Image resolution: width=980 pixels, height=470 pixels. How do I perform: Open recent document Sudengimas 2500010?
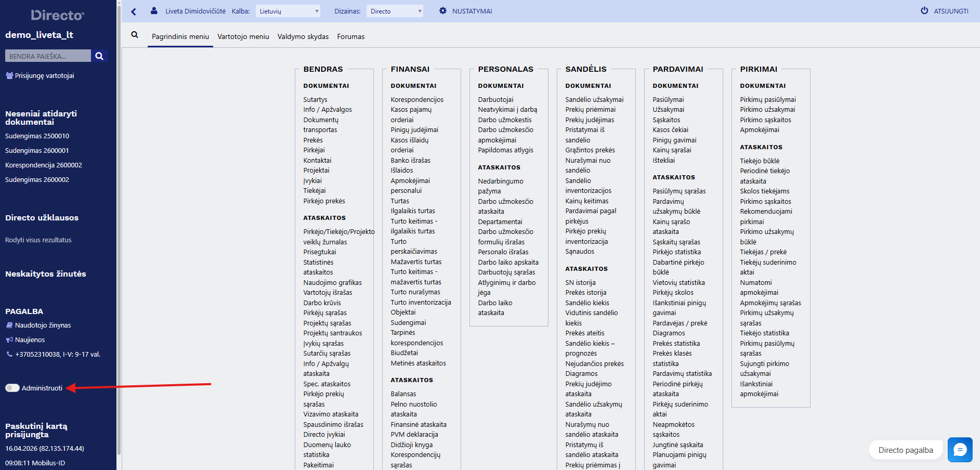click(x=37, y=136)
